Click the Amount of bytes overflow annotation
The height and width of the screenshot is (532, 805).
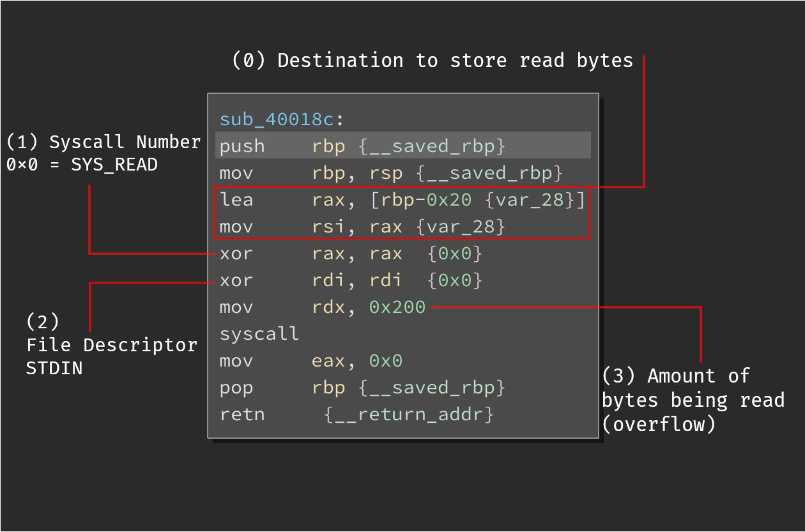pos(693,400)
